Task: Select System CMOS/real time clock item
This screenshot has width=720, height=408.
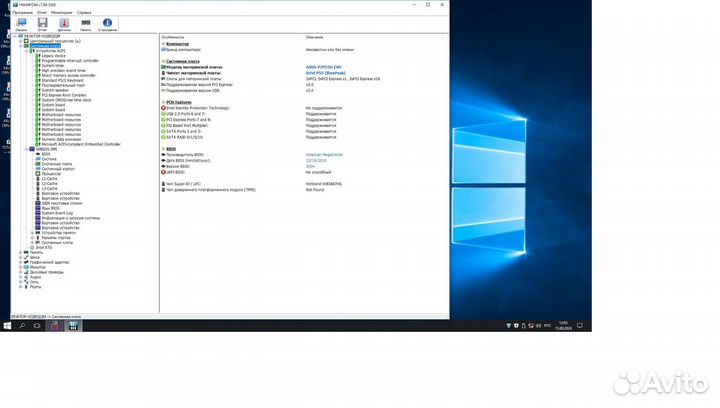Action: [x=67, y=100]
